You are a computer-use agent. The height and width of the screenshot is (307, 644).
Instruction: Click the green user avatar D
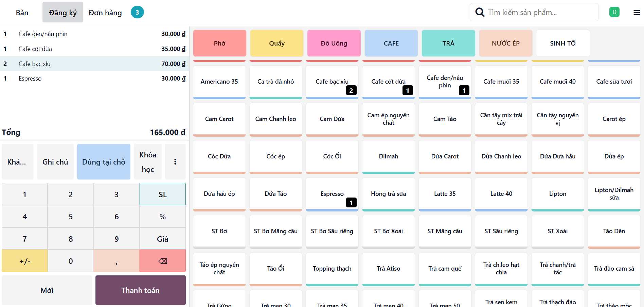(614, 12)
